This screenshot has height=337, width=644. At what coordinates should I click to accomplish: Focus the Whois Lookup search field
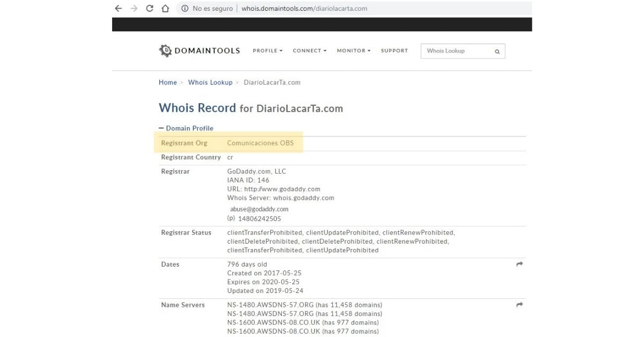456,51
